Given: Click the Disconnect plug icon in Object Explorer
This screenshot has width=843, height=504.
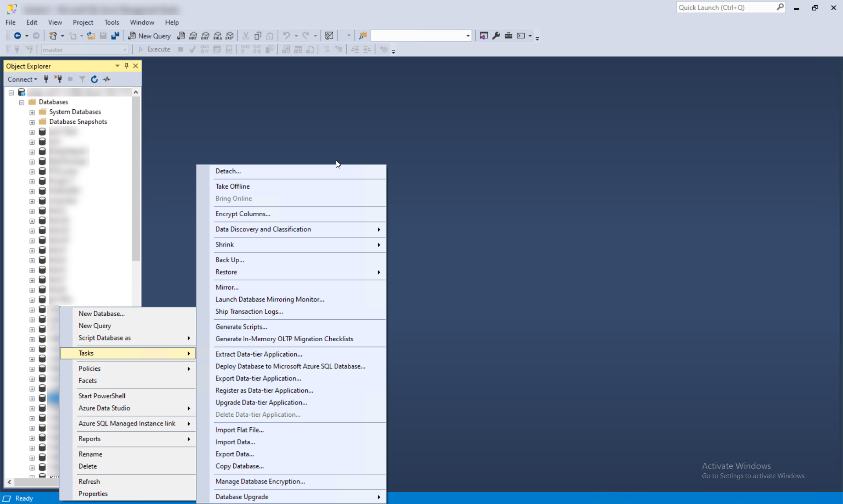Looking at the screenshot, I should point(58,79).
